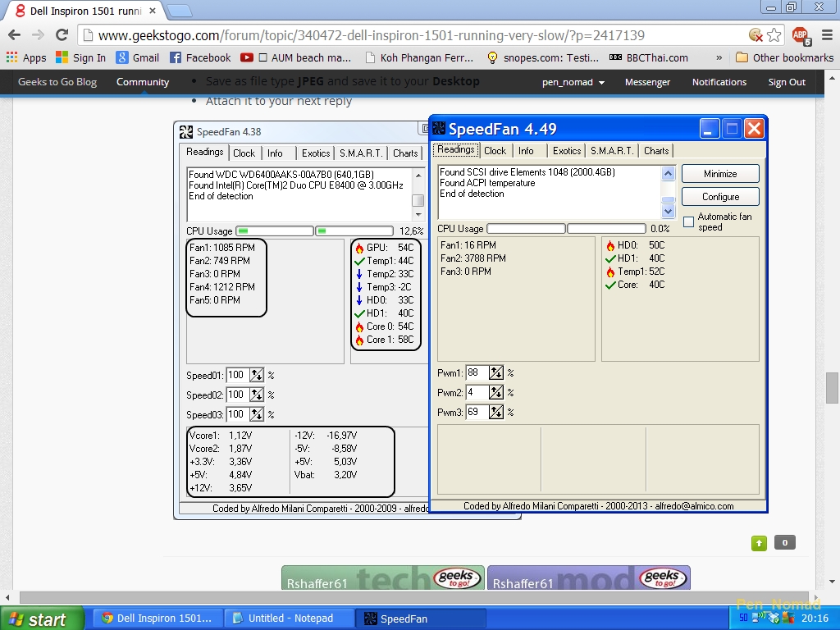Click the Pwm3 spinner arrows

pos(496,412)
